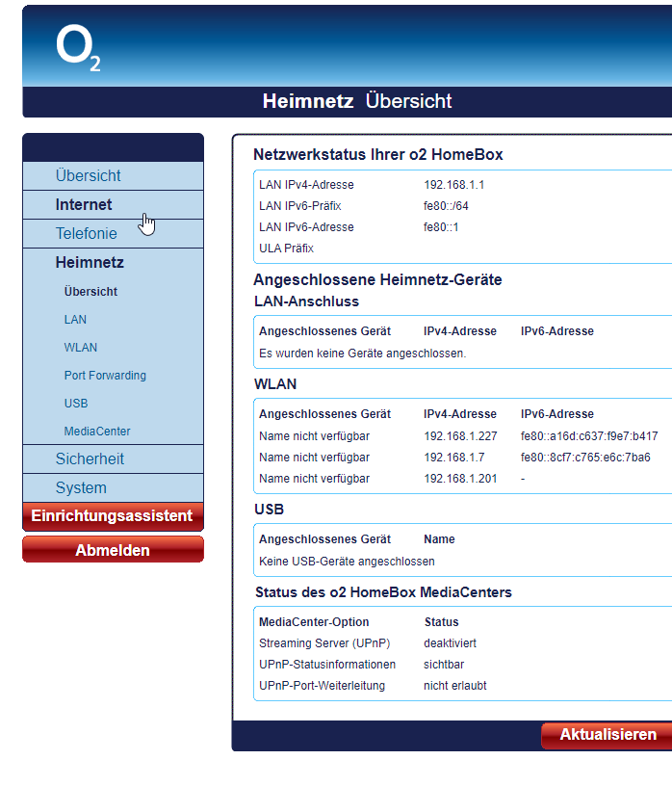Screen dimensions: 672x812
Task: Click WLAN device IP 192.168.1.227
Action: (x=460, y=436)
